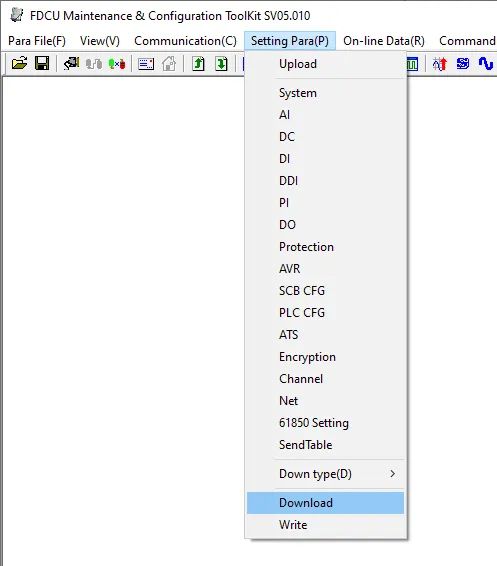The image size is (497, 566).
Task: Click the save floppy disk icon
Action: click(x=42, y=64)
